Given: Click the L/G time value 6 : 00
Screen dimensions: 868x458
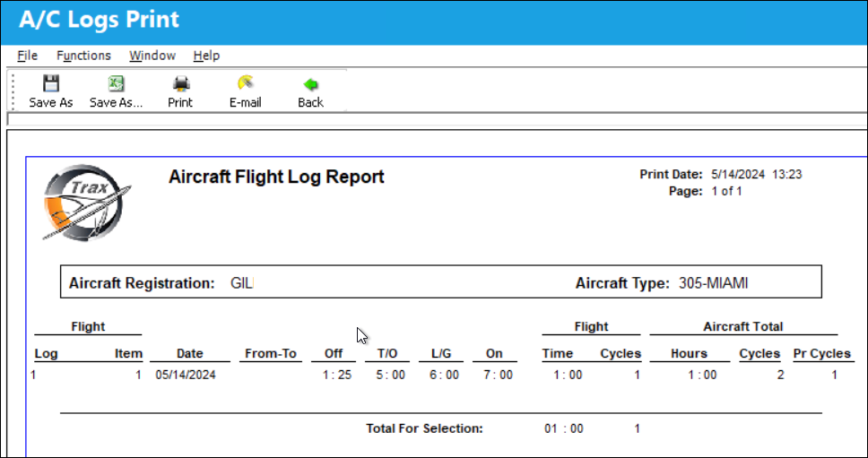Looking at the screenshot, I should click(445, 375).
